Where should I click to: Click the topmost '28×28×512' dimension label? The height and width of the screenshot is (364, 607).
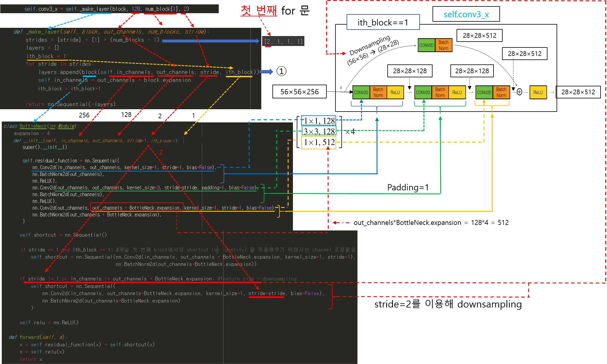point(479,35)
